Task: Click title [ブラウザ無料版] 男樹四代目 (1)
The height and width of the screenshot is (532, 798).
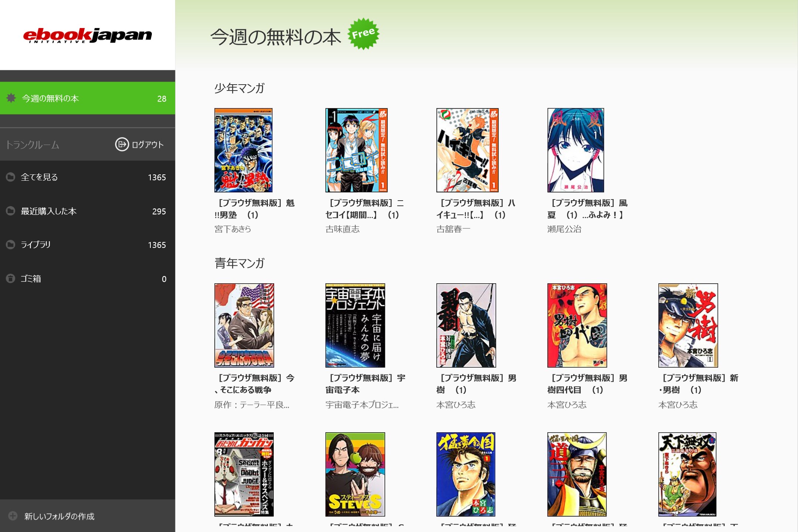Action: (x=587, y=384)
